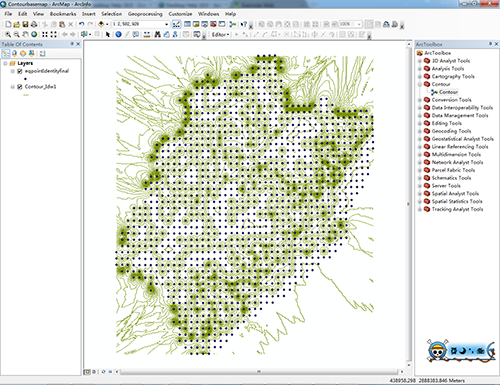The width and height of the screenshot is (500, 385).
Task: Click the map horizontal scrollbar thumb
Action: click(259, 371)
